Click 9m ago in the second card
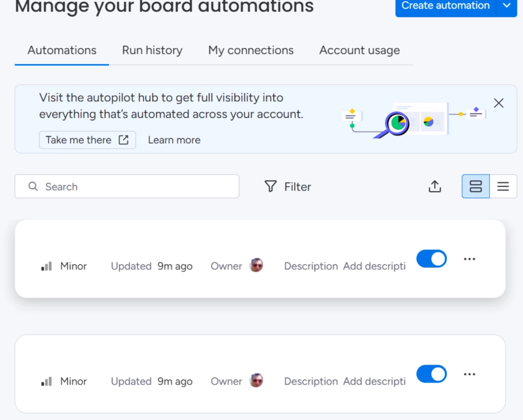523x420 pixels. click(x=175, y=382)
